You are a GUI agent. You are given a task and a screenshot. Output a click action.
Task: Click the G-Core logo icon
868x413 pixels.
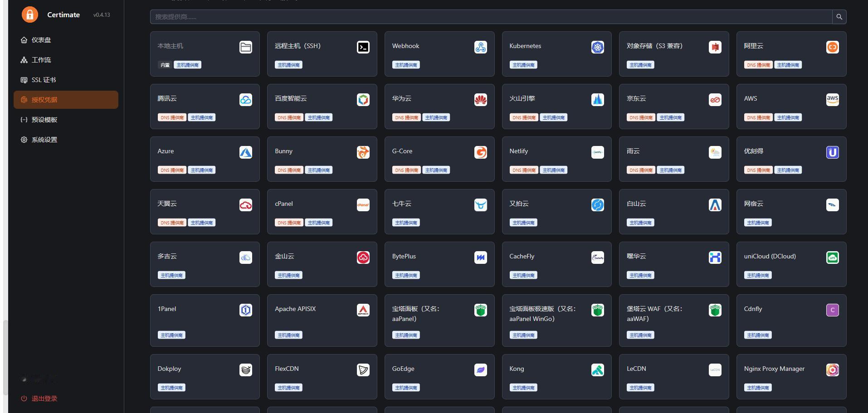[x=480, y=152]
